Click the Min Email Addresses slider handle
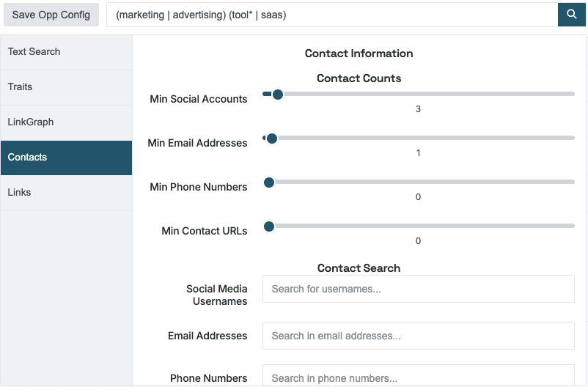588x387 pixels. click(272, 139)
